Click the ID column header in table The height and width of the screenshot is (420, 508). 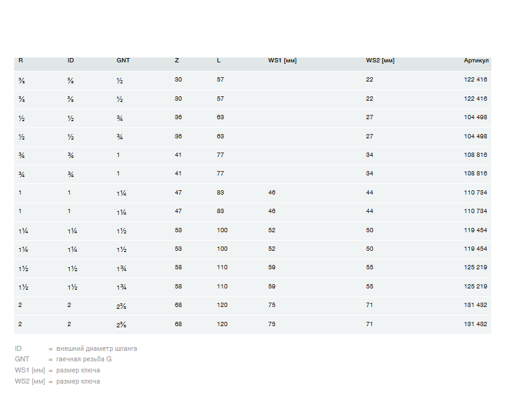pyautogui.click(x=70, y=61)
